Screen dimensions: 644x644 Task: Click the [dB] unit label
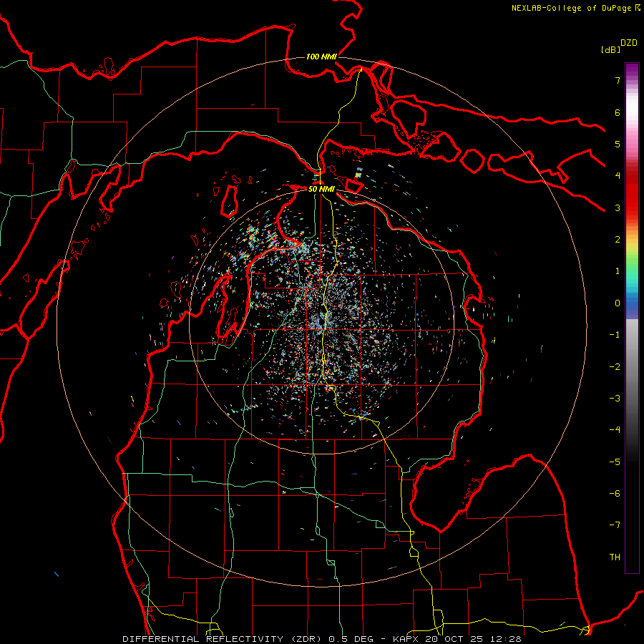tap(610, 49)
